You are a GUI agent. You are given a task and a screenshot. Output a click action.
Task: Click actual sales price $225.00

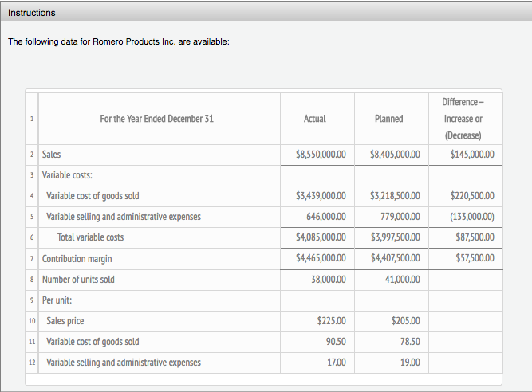point(332,321)
